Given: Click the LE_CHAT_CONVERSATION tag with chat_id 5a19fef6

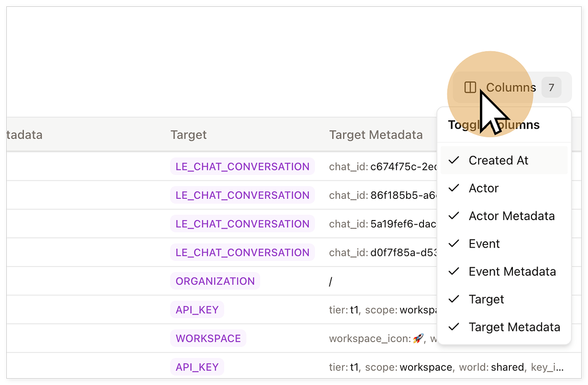Looking at the screenshot, I should 242,224.
